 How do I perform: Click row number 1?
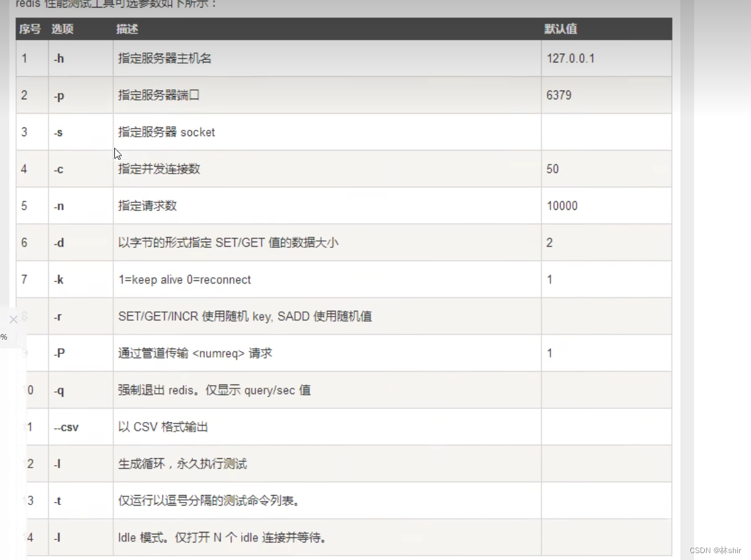pyautogui.click(x=24, y=59)
